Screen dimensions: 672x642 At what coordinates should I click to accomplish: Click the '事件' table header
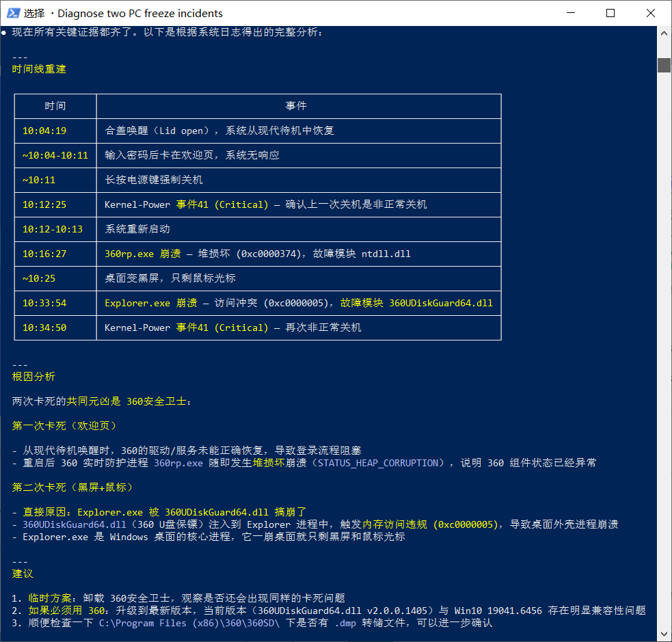(296, 106)
